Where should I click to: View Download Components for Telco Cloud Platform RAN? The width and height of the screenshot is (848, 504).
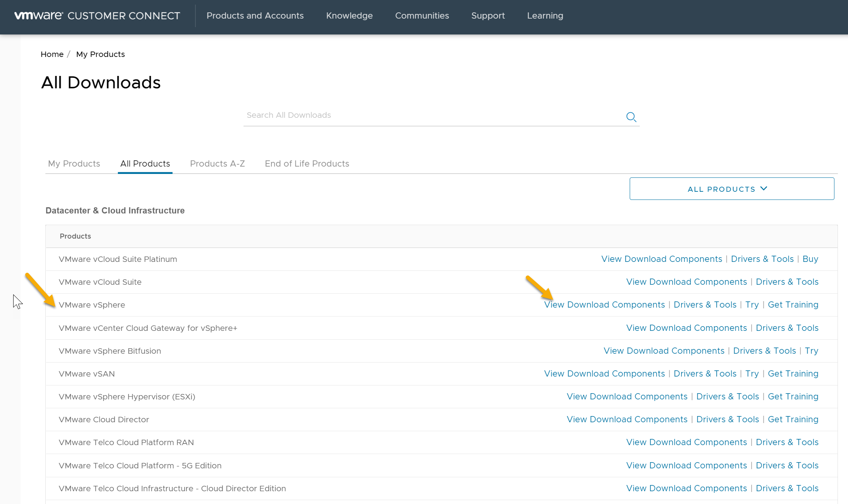tap(686, 442)
